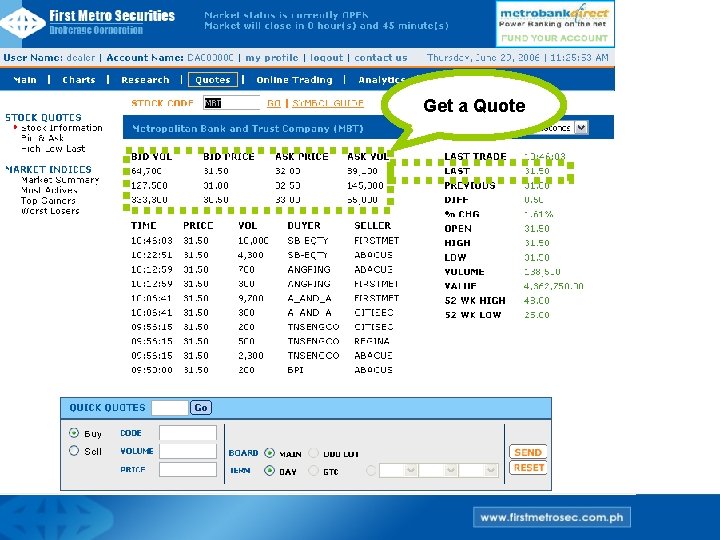Click seller REGINA in the trade list
Screen dimensions: 720x540
pos(372,341)
